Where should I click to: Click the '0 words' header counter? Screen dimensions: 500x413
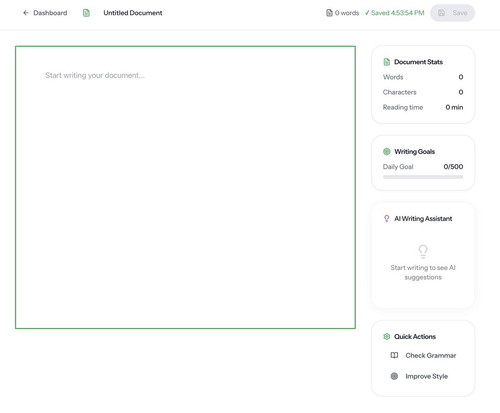pyautogui.click(x=347, y=13)
